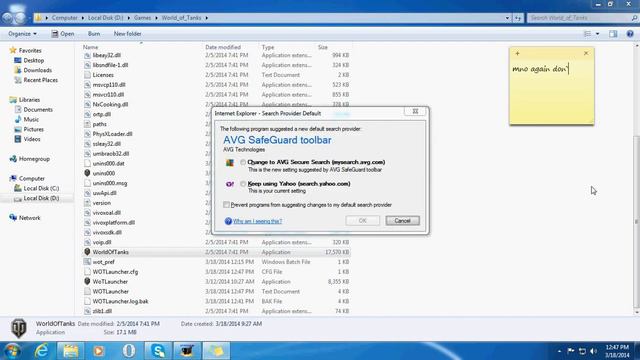This screenshot has width=640, height=360.
Task: Click Burn in the Explorer toolbar
Action: click(94, 34)
